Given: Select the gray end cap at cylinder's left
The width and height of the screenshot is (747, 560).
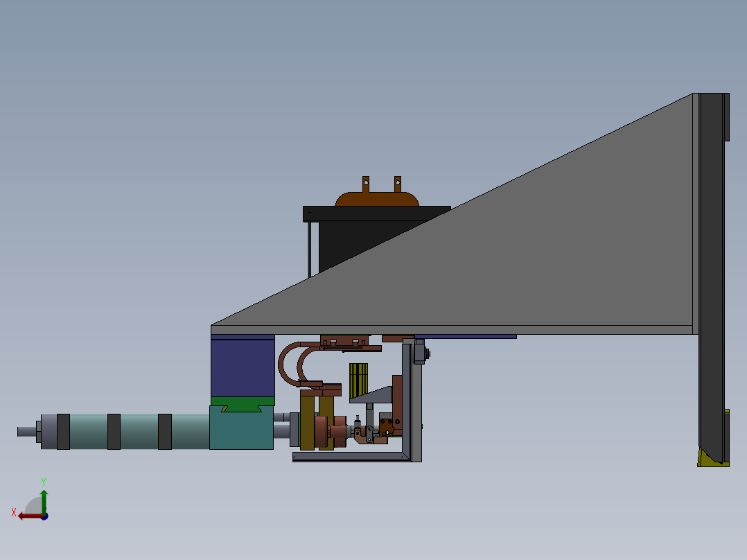Looking at the screenshot, I should pyautogui.click(x=49, y=432).
